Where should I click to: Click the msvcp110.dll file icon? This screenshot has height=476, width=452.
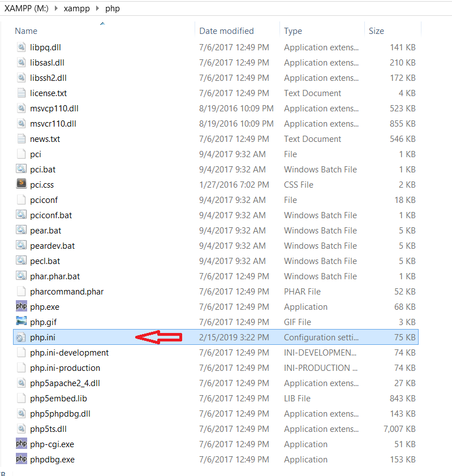click(x=21, y=108)
